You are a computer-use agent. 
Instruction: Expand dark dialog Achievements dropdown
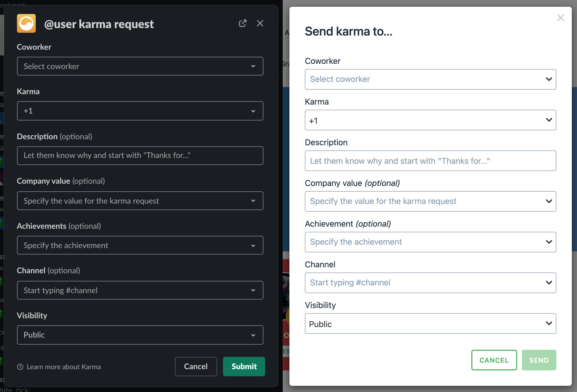[140, 245]
